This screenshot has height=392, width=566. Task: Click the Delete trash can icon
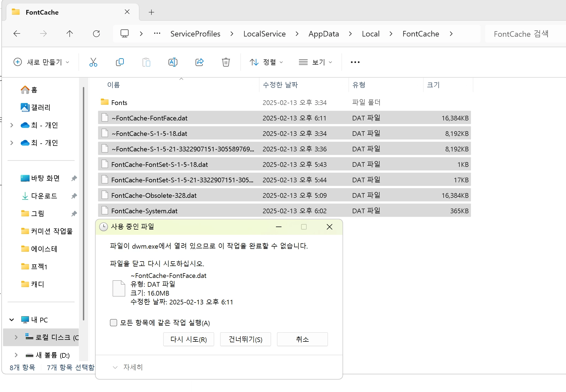226,62
